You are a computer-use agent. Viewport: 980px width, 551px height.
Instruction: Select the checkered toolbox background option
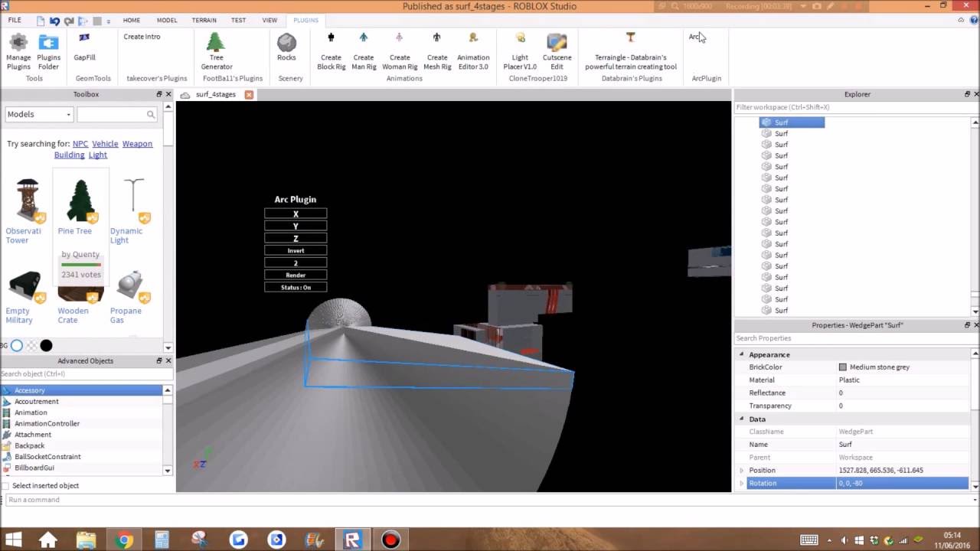pyautogui.click(x=32, y=346)
